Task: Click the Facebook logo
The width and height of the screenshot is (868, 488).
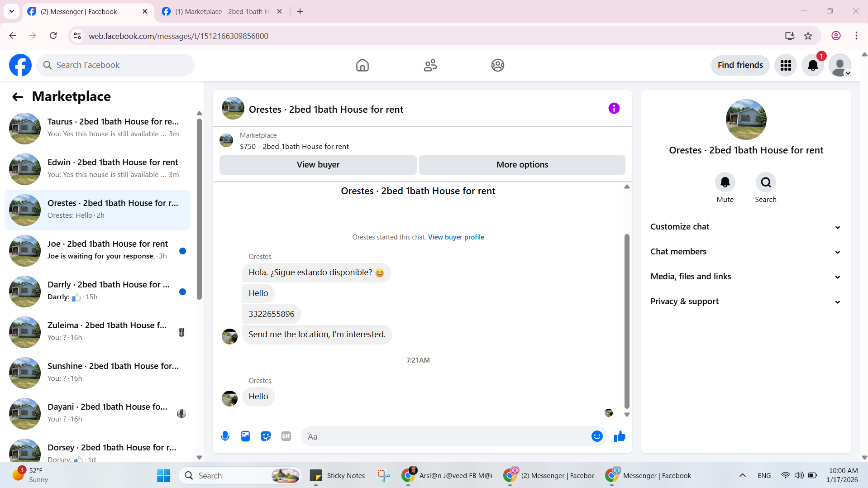Action: coord(20,65)
